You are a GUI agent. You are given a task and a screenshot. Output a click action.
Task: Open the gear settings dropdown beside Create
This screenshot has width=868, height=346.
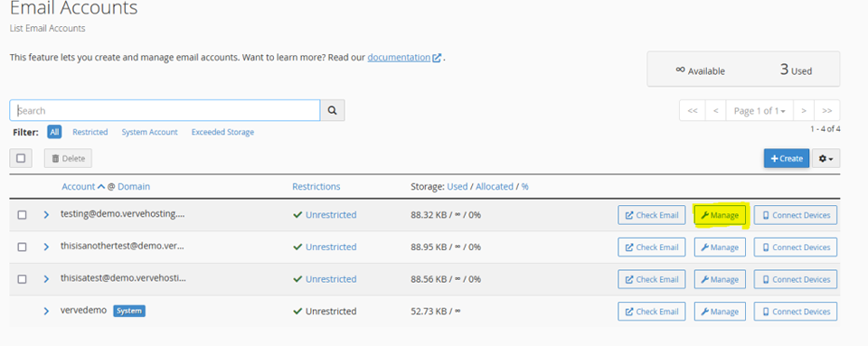[826, 159]
